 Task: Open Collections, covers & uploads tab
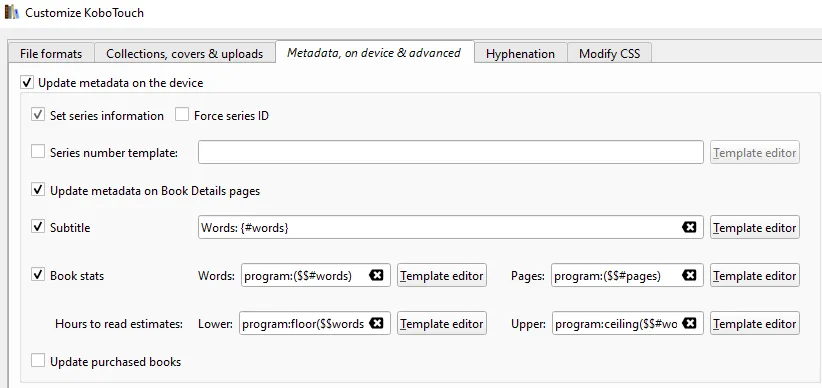pos(185,53)
